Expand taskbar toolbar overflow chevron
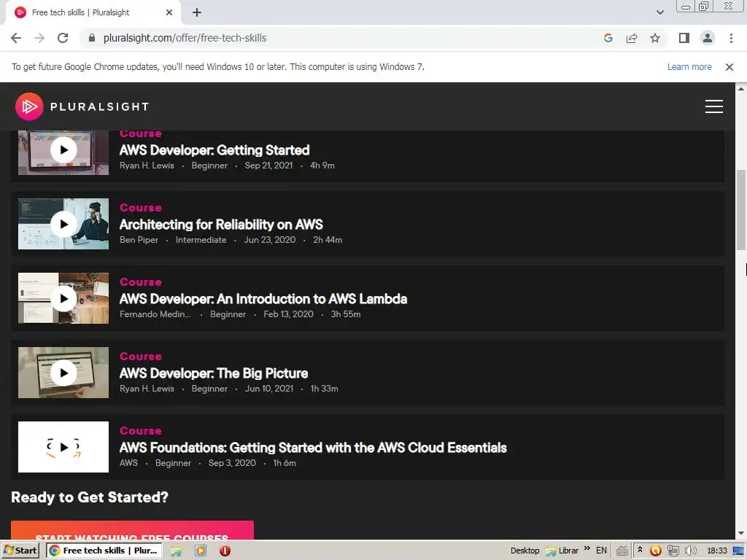The height and width of the screenshot is (560, 747). pos(587,548)
